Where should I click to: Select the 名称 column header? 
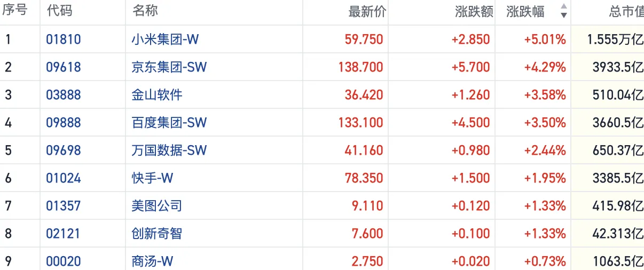[x=145, y=11]
